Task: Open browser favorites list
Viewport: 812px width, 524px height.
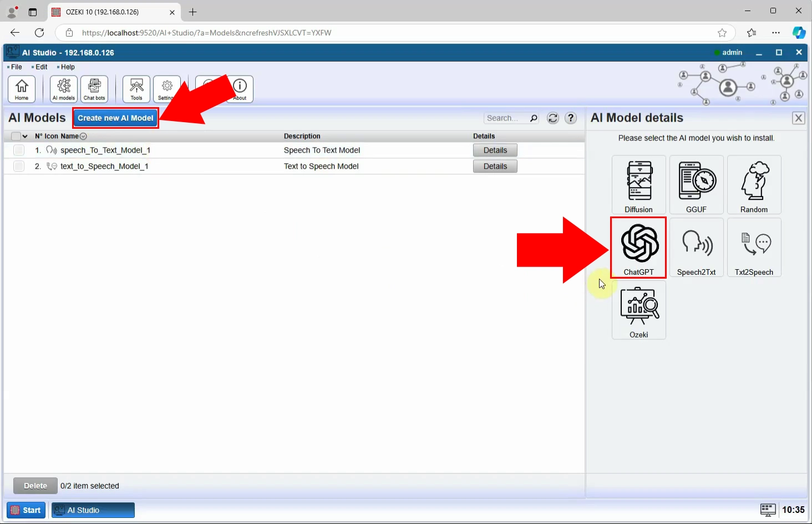Action: click(x=752, y=33)
